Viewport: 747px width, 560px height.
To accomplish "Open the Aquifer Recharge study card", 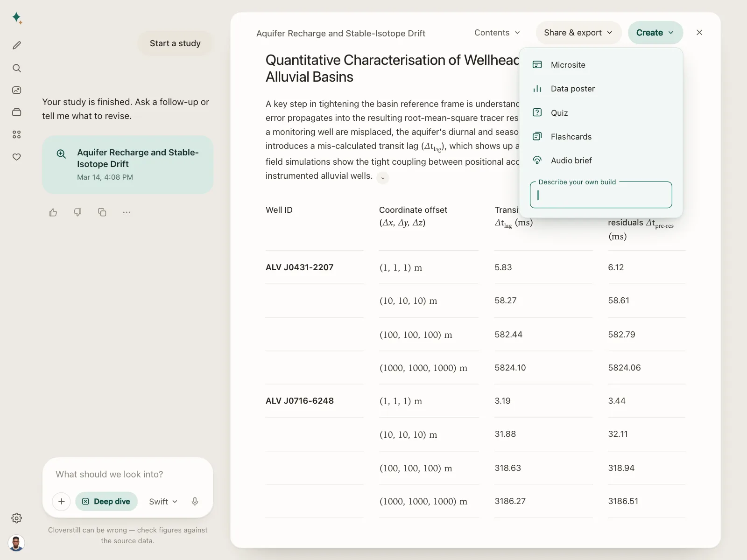I will point(128,165).
